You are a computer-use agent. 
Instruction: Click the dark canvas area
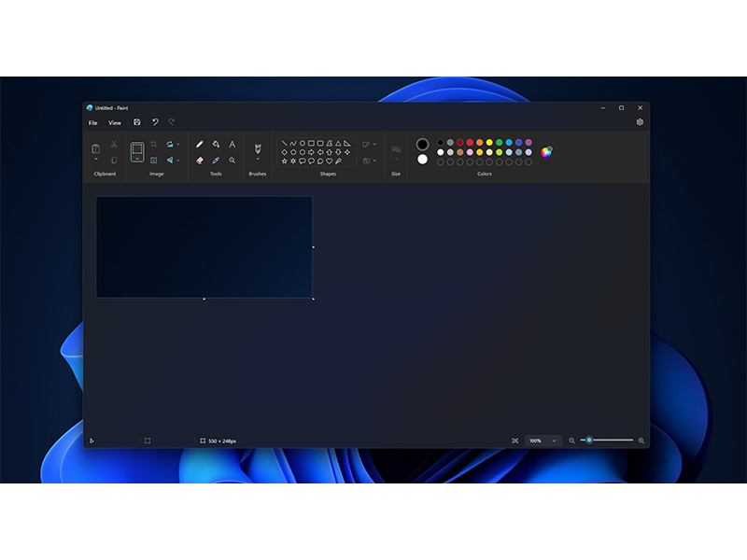click(204, 247)
